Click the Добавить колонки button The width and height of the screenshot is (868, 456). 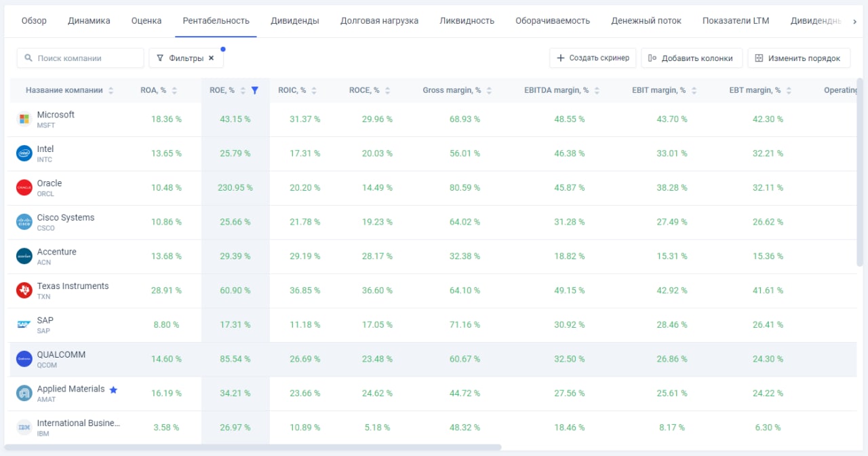click(x=692, y=58)
